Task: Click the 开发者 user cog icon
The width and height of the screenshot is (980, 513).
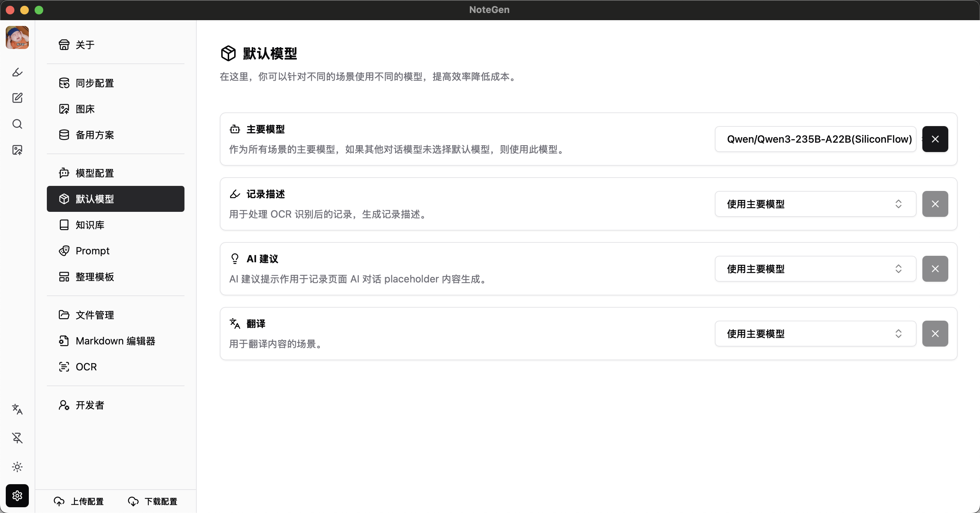Action: point(64,405)
